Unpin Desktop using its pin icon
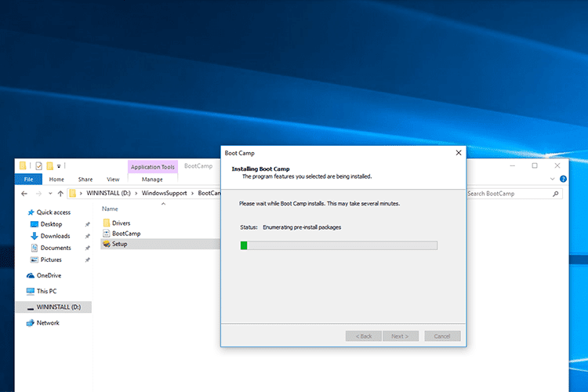Image resolution: width=588 pixels, height=392 pixels. tap(87, 224)
